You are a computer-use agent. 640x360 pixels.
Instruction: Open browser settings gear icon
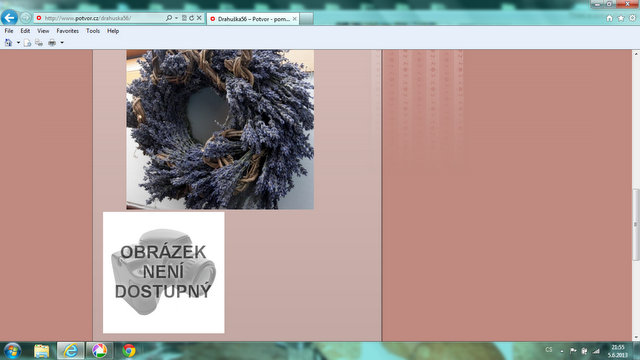pos(632,18)
